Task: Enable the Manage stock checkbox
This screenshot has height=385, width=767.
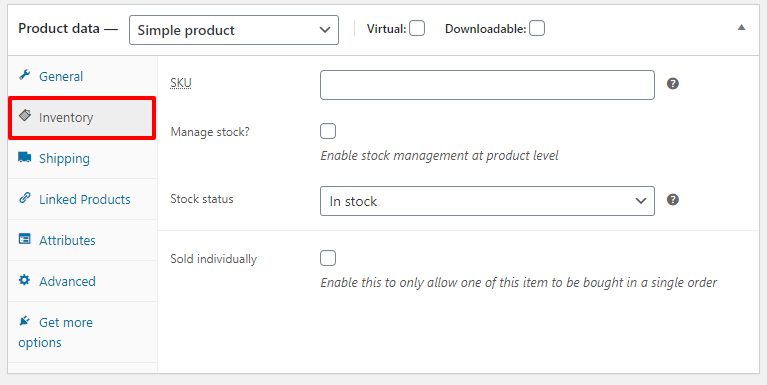Action: (x=328, y=131)
